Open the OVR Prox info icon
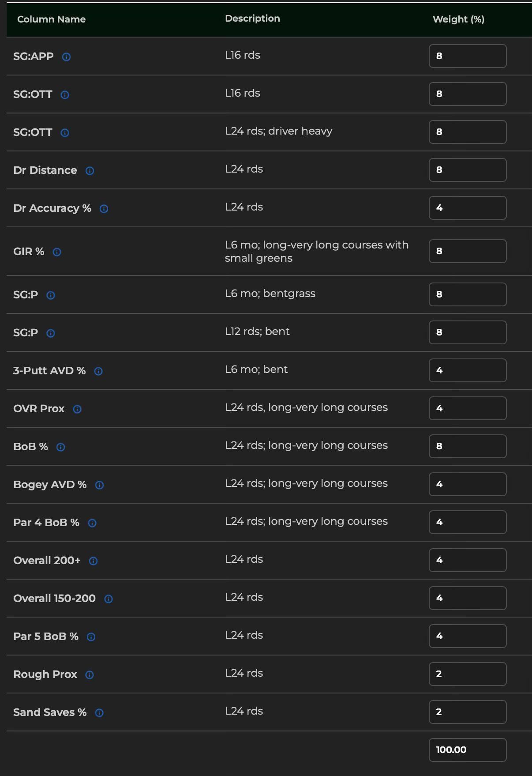This screenshot has width=532, height=776. 77,409
